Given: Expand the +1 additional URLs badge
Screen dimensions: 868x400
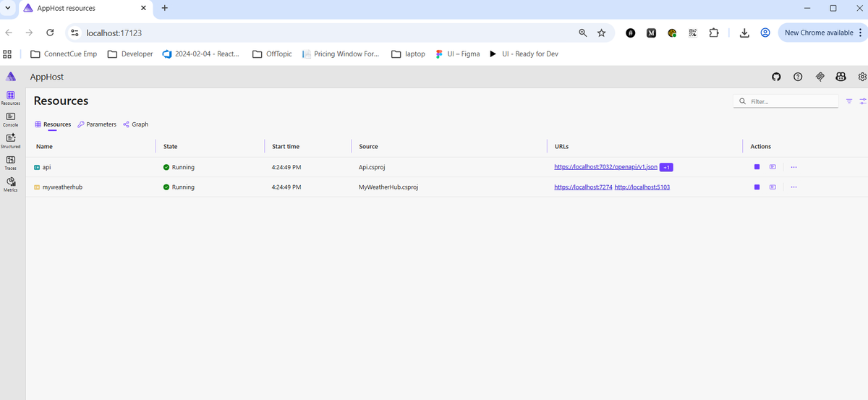Looking at the screenshot, I should click(x=666, y=167).
